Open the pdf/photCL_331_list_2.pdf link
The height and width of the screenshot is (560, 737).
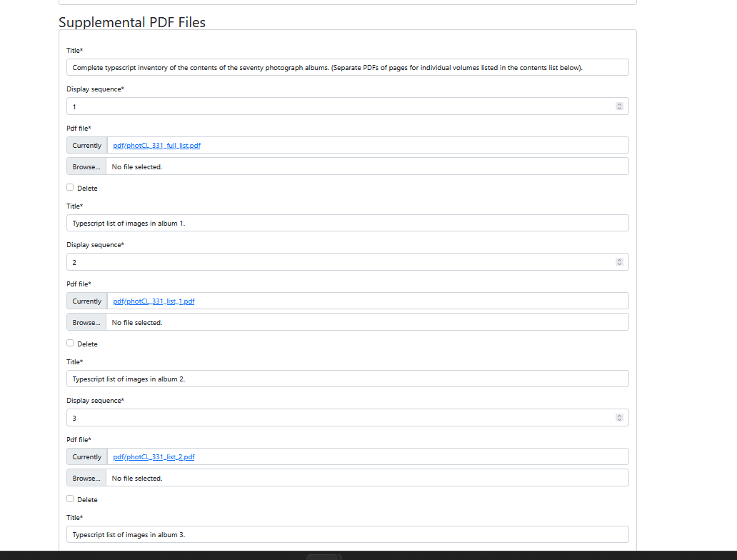click(153, 456)
